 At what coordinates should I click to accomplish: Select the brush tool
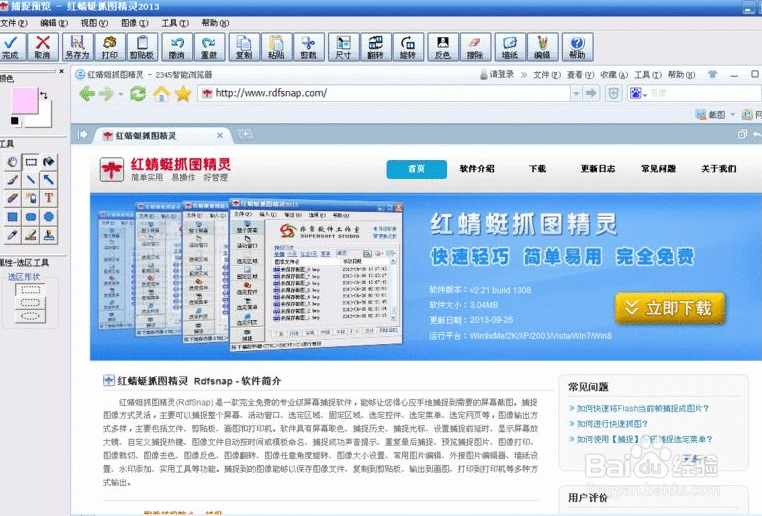[13, 180]
